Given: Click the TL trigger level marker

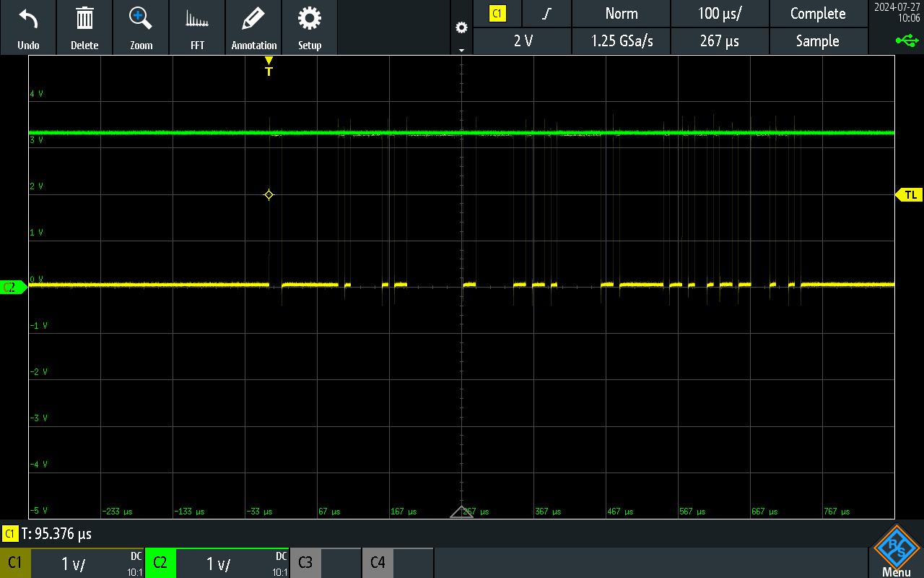Looking at the screenshot, I should [x=909, y=194].
